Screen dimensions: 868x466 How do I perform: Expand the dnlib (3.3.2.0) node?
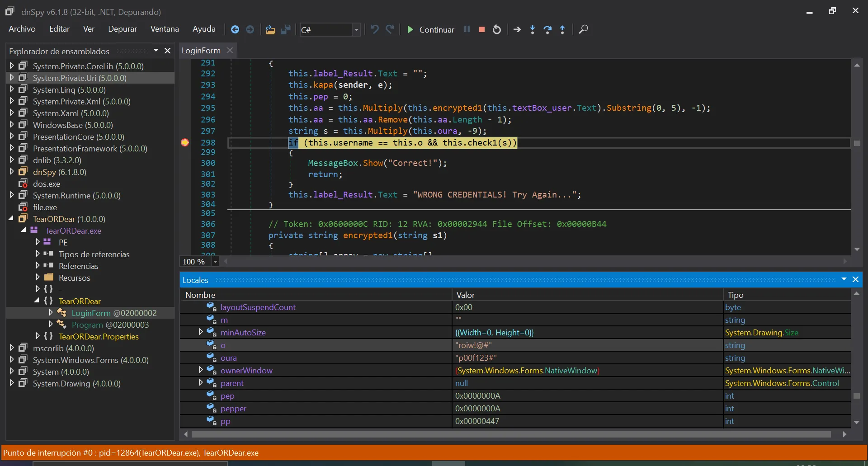click(x=12, y=160)
